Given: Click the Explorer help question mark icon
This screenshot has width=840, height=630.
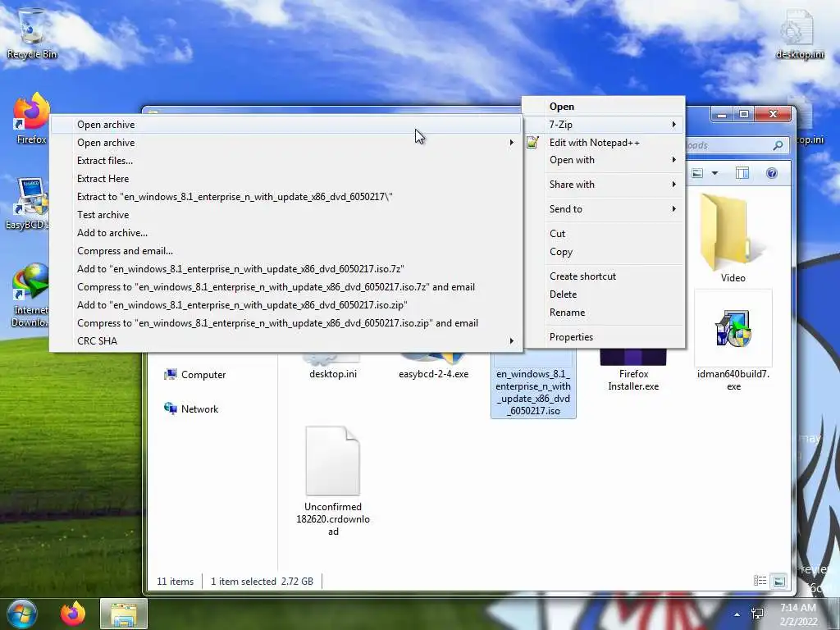Looking at the screenshot, I should [771, 173].
